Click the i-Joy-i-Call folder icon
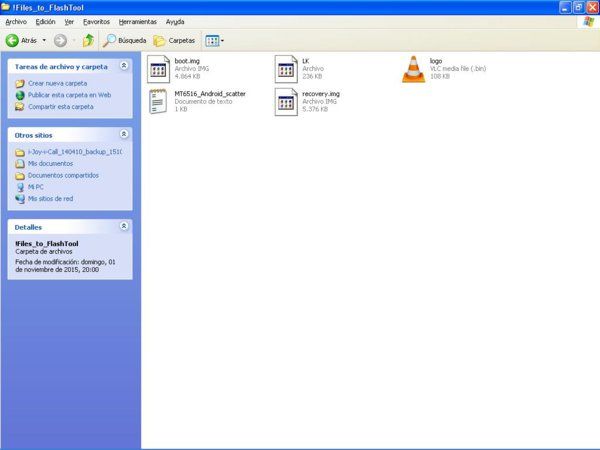 tap(20, 152)
